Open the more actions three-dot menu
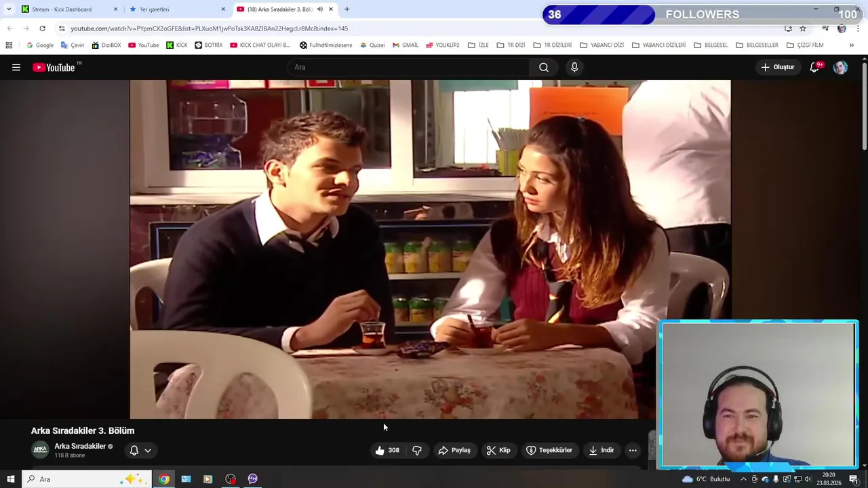Image resolution: width=868 pixels, height=488 pixels. coord(633,450)
